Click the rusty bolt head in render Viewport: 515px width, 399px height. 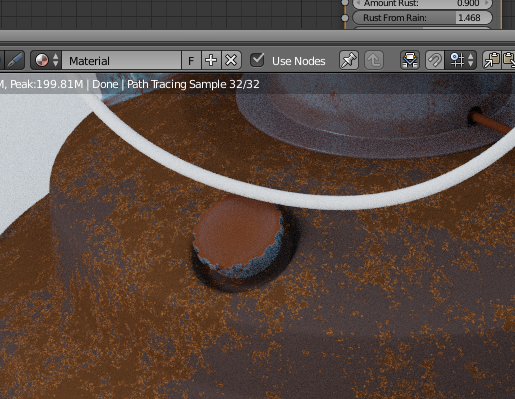(239, 236)
